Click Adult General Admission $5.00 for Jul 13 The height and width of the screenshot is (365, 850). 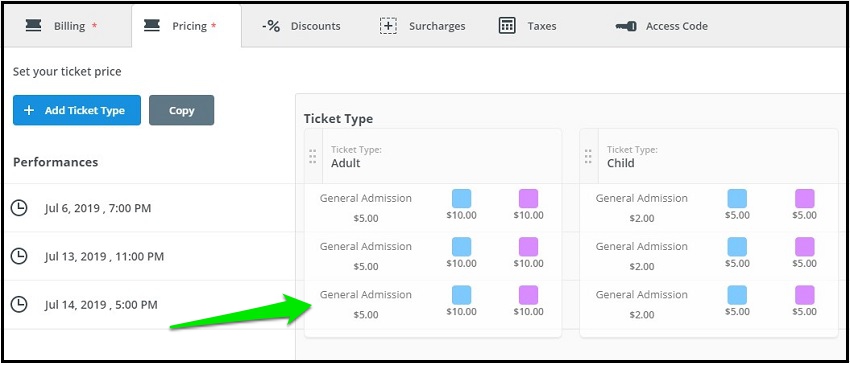(x=366, y=257)
